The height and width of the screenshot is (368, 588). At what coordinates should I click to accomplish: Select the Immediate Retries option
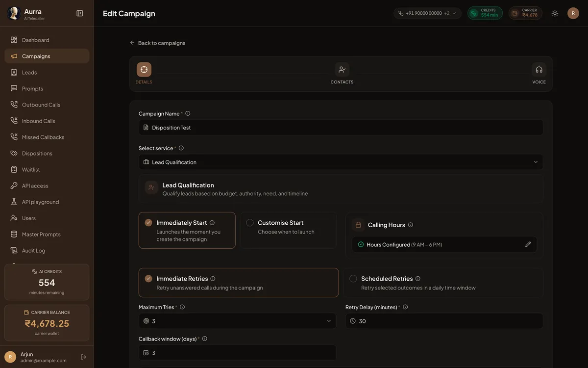click(x=239, y=283)
